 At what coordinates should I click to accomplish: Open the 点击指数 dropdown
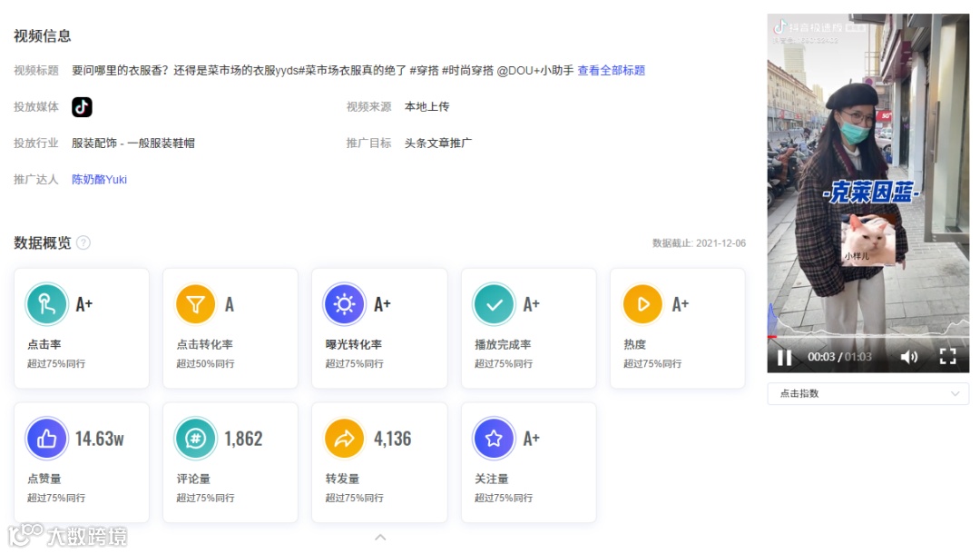click(867, 393)
